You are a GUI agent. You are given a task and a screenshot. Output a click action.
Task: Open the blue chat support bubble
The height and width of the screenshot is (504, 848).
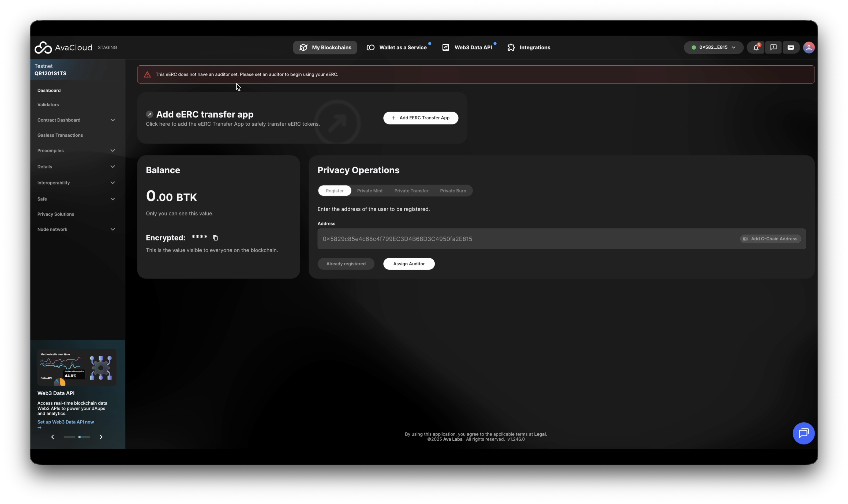pos(803,433)
